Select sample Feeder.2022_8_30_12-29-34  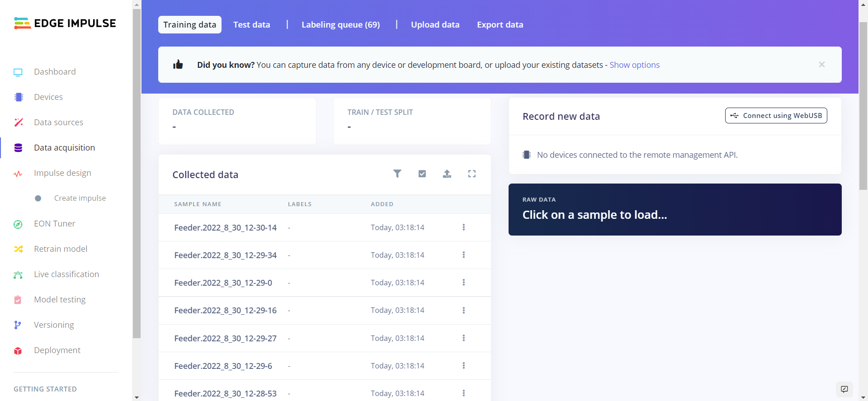tap(225, 255)
